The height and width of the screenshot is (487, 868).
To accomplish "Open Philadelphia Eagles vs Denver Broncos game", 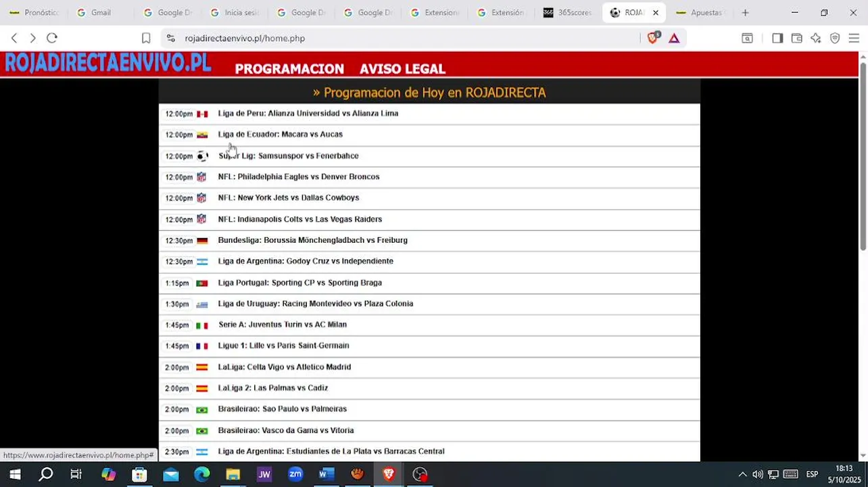I will click(x=299, y=177).
